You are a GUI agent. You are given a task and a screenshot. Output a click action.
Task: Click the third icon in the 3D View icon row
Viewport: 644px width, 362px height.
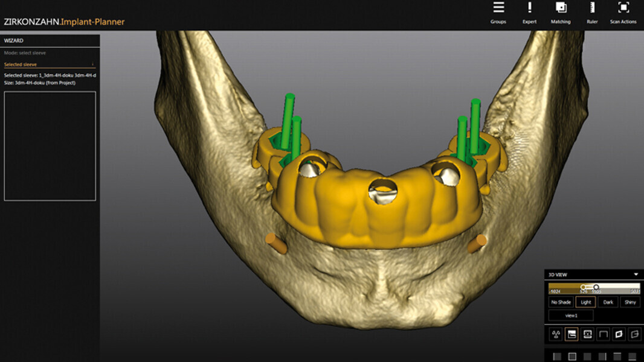(587, 334)
